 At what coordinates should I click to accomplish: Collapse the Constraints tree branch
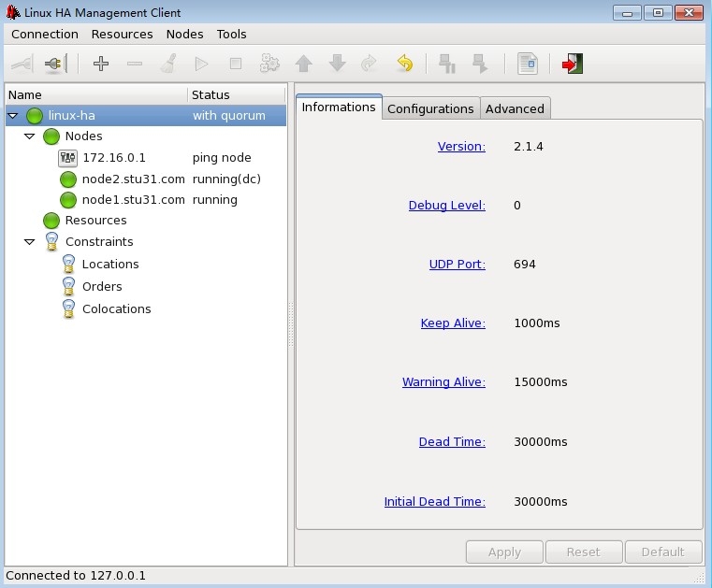tap(30, 242)
